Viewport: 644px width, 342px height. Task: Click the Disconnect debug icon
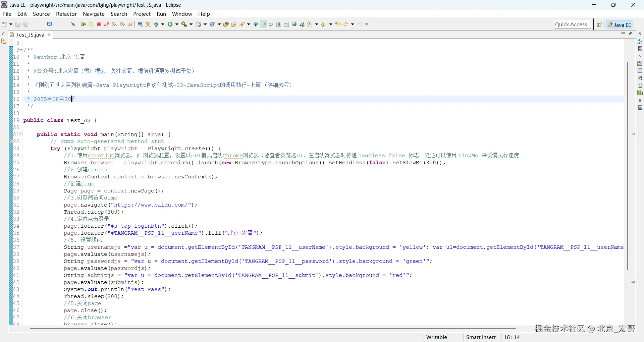coord(107,24)
